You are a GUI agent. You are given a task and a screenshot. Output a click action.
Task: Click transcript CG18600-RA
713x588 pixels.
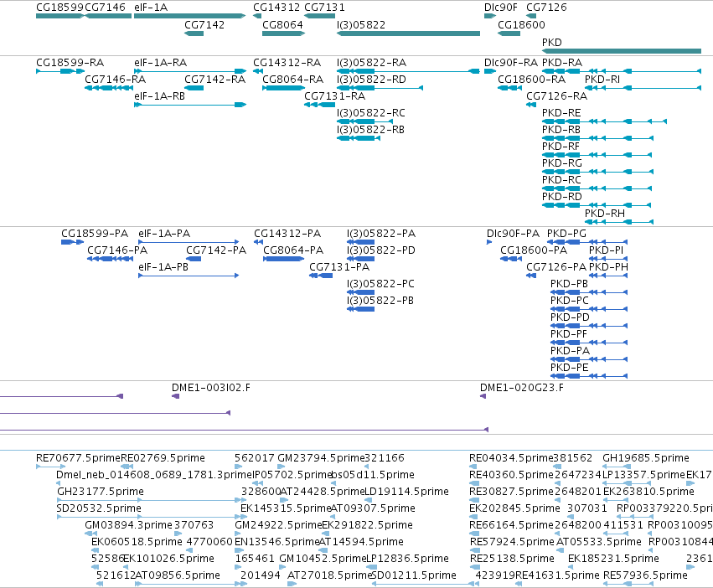[531, 79]
